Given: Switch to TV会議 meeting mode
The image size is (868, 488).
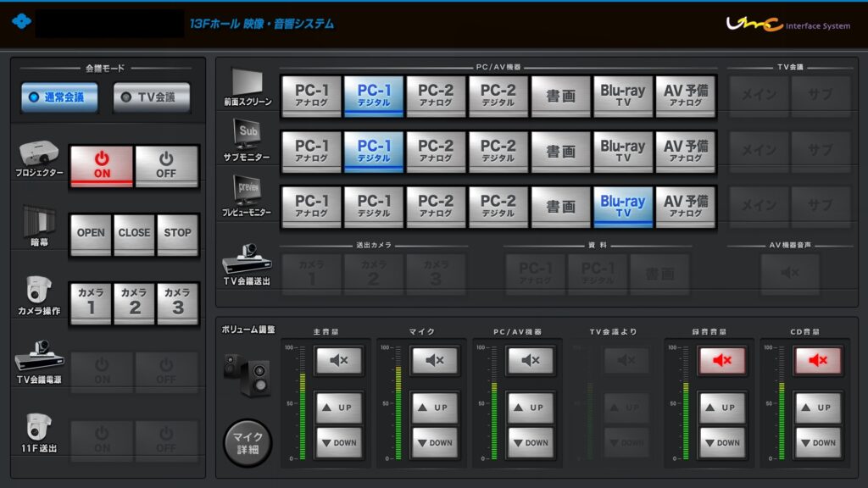Looking at the screenshot, I should (x=151, y=97).
